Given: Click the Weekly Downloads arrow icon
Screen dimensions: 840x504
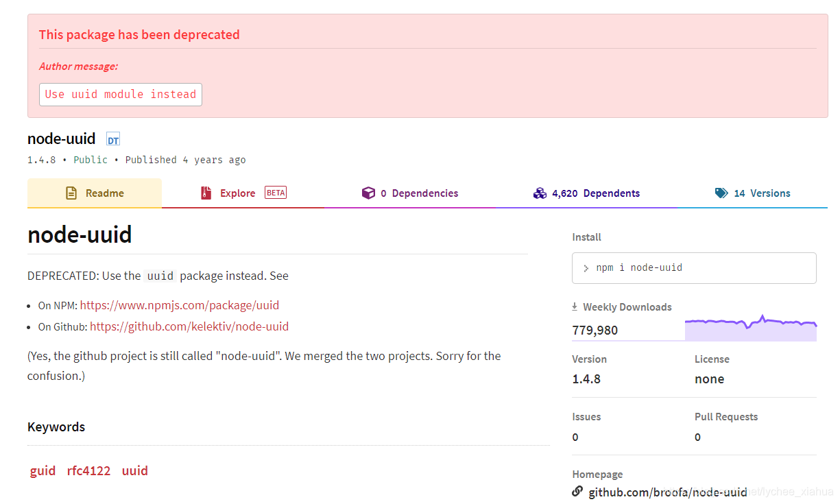Looking at the screenshot, I should (x=575, y=307).
